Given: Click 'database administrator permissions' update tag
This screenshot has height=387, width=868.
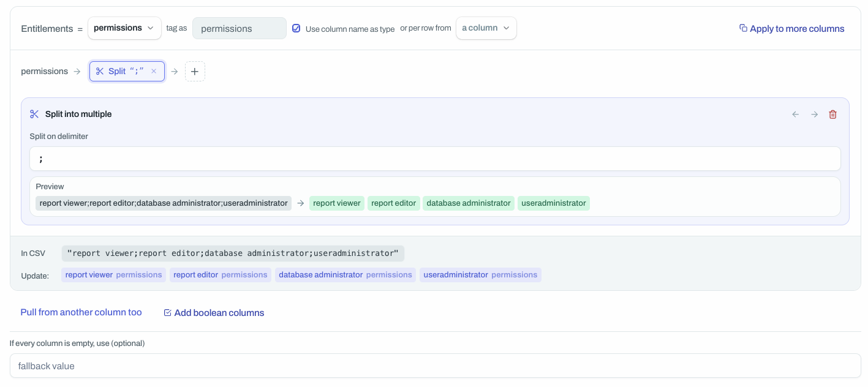Looking at the screenshot, I should click(345, 275).
